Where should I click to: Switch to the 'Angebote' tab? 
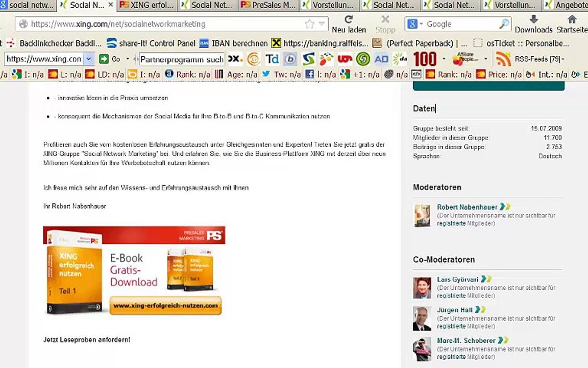pyautogui.click(x=566, y=5)
